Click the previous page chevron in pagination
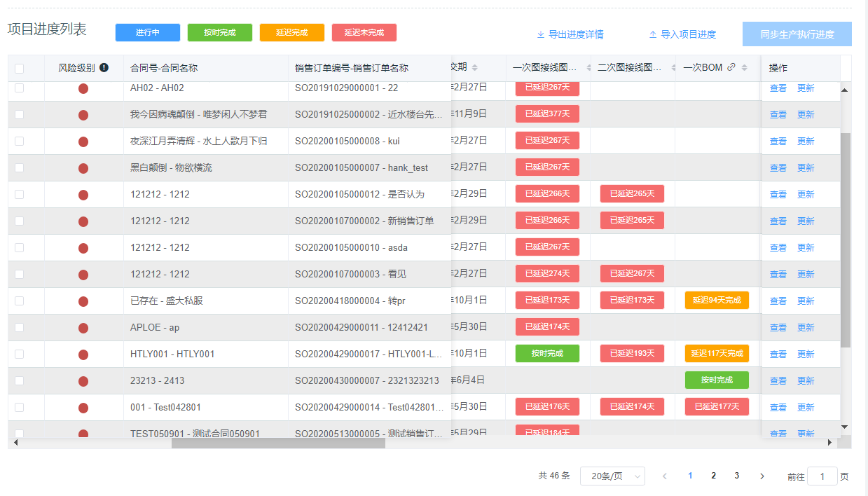Screen dimensions: 868x496 [664, 476]
